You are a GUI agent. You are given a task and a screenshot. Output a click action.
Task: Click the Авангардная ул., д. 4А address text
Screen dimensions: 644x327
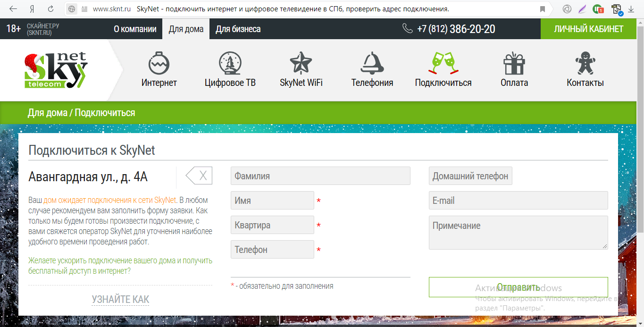coord(88,176)
